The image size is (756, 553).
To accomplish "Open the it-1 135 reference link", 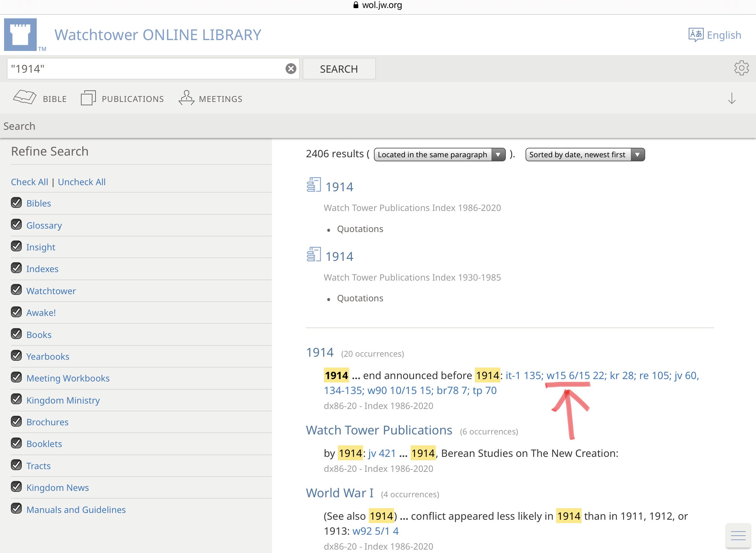I will 523,375.
